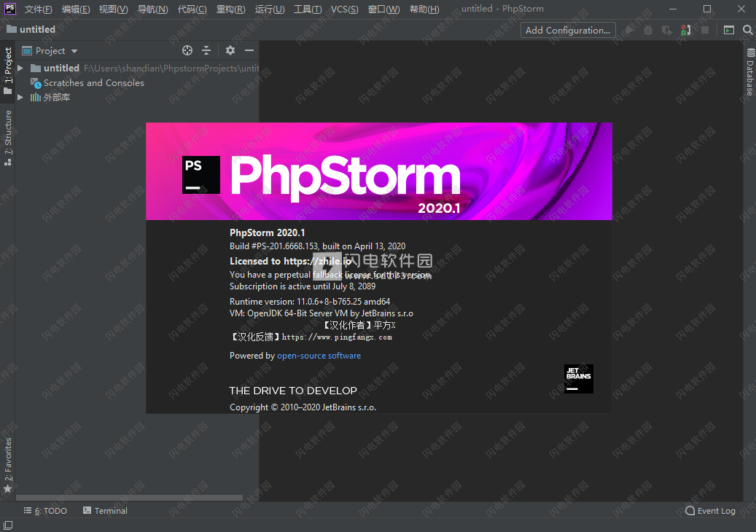Open the 编辑(E) menu
Screen dimensions: 756x532
(x=76, y=9)
